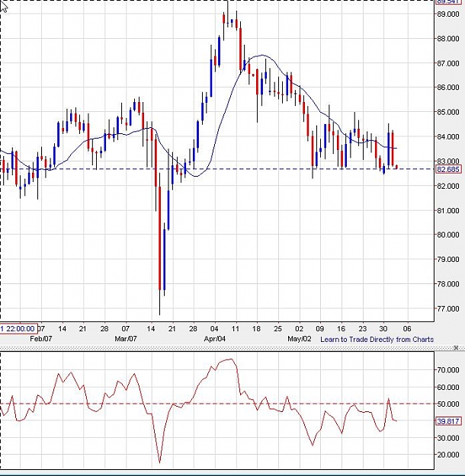
Task: Click the 77.000 price axis label
Action: 448,308
